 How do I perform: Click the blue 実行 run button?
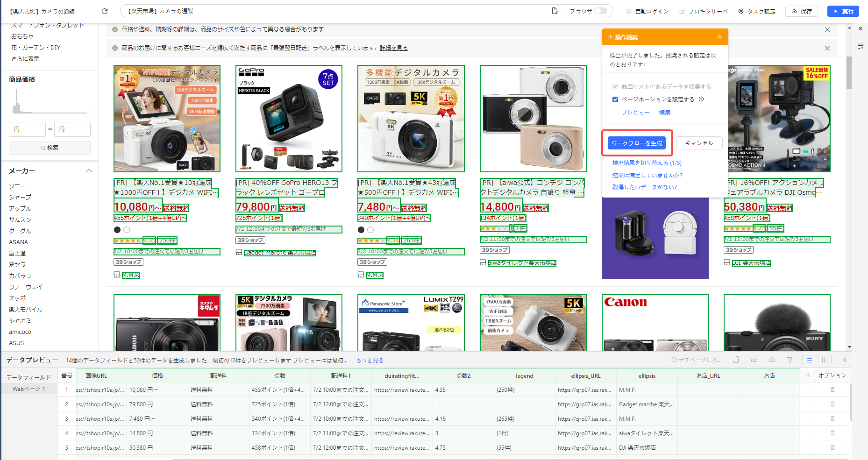843,11
